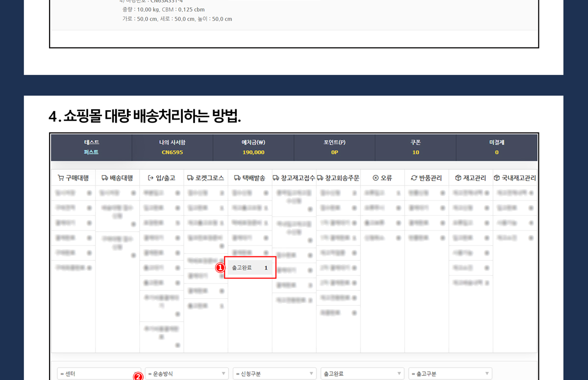The width and height of the screenshot is (588, 380).
Task: Click the highlighted 출고완료 status item
Action: click(250, 268)
